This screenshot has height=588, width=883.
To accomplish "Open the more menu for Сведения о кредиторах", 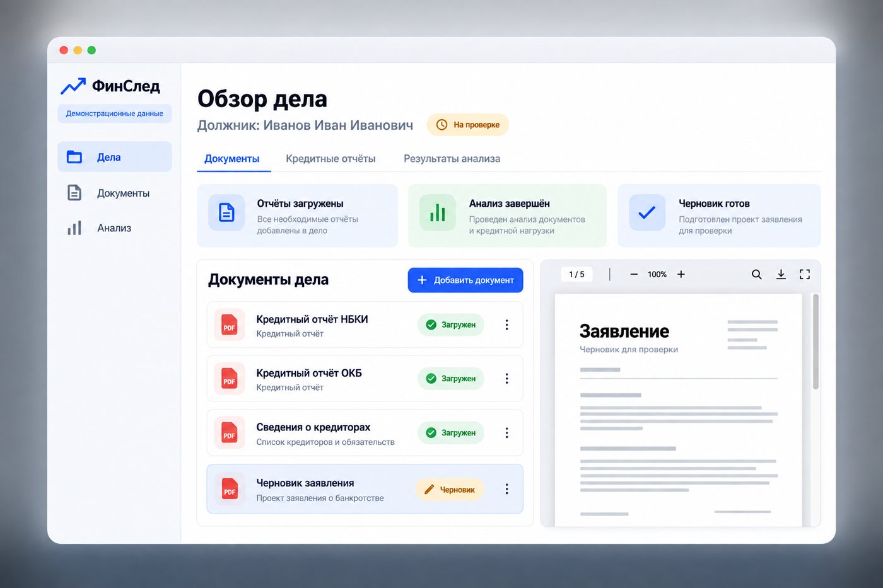I will (x=506, y=433).
